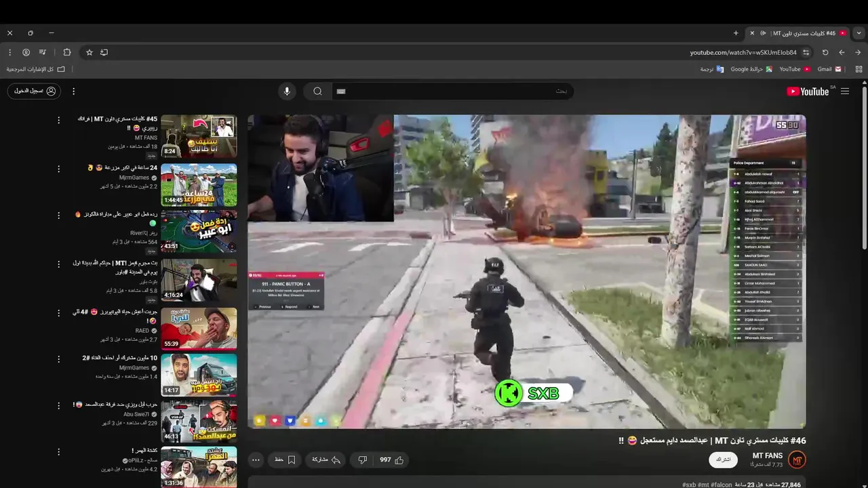Open the 14:17 MjrmGames video thumbnail
Screen dimensions: 868x488
tap(199, 375)
